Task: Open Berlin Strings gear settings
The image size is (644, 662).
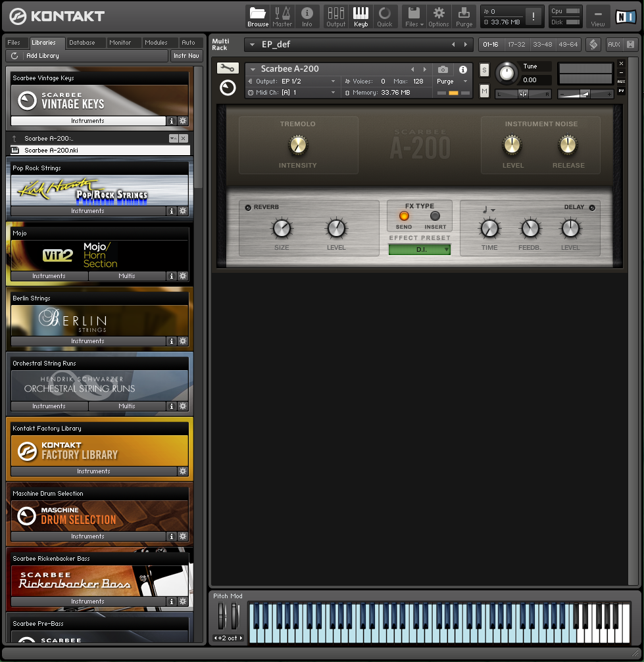Action: click(x=183, y=341)
